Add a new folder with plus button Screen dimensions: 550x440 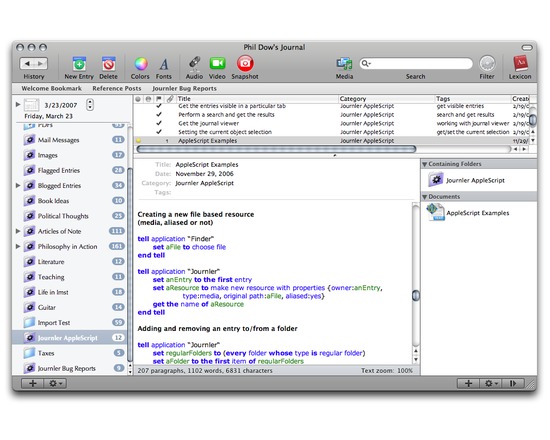click(33, 384)
